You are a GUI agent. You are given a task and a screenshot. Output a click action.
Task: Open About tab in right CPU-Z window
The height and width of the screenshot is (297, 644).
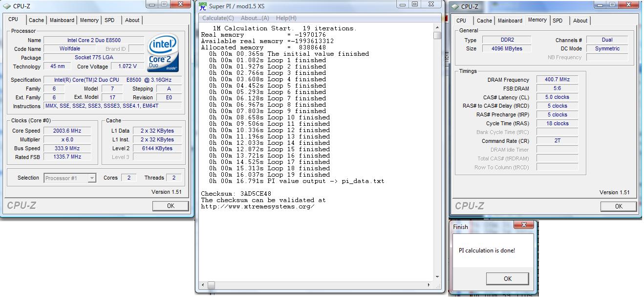point(580,21)
